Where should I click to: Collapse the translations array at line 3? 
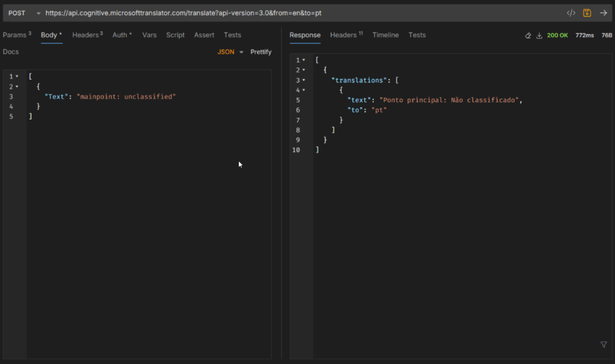pyautogui.click(x=303, y=80)
